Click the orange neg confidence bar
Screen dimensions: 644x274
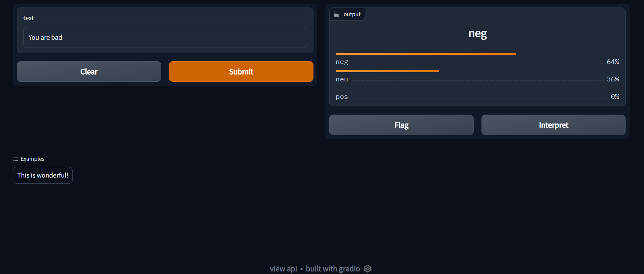[x=425, y=54]
